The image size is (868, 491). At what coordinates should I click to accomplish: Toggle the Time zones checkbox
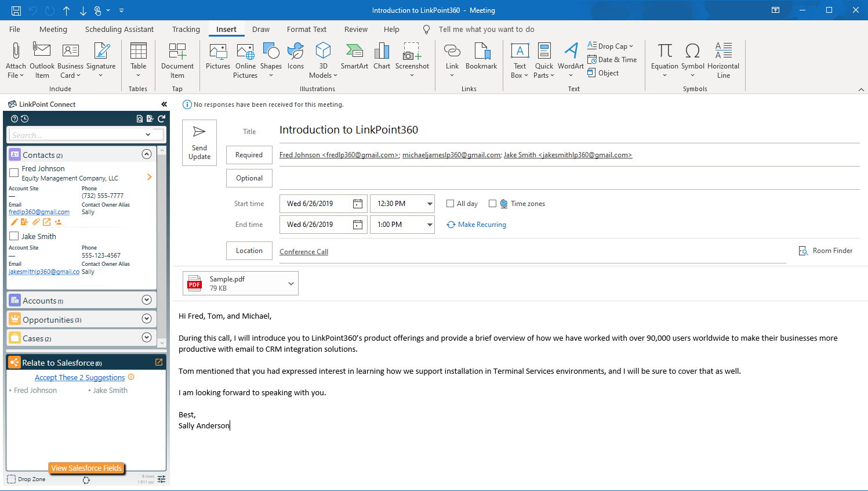tap(492, 204)
